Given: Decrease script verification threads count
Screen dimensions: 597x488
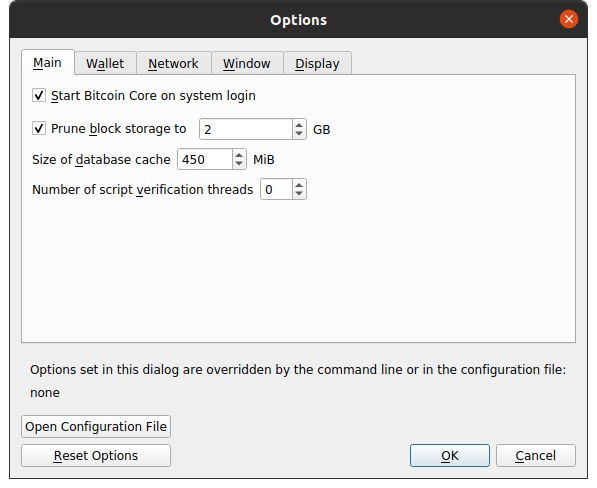Looking at the screenshot, I should pos(299,194).
